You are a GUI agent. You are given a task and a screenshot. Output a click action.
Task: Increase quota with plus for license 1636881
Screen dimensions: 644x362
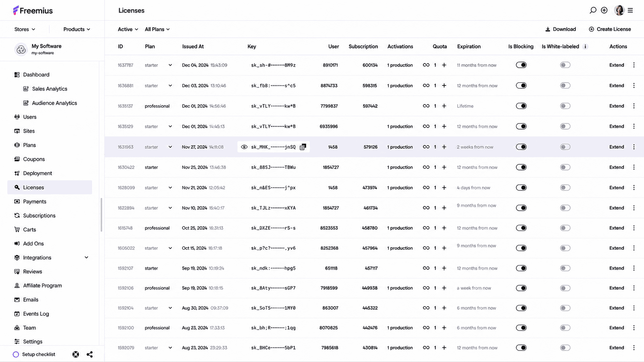tap(444, 85)
